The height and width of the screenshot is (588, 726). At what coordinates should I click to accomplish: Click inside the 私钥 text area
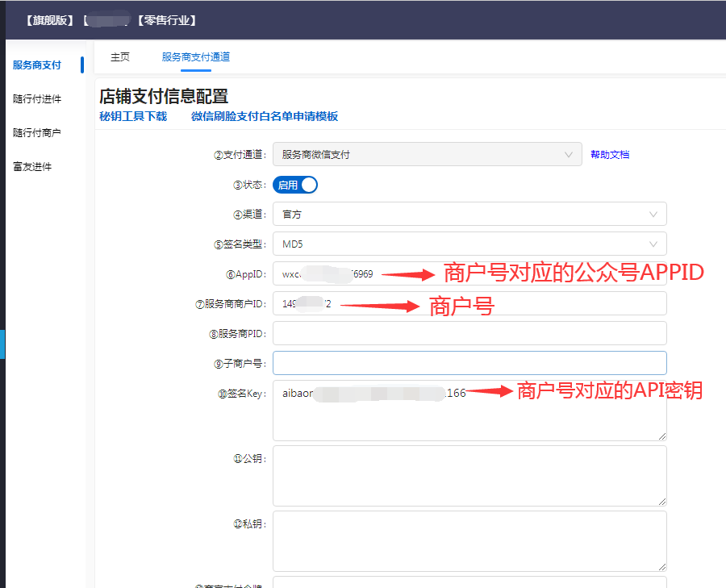469,540
